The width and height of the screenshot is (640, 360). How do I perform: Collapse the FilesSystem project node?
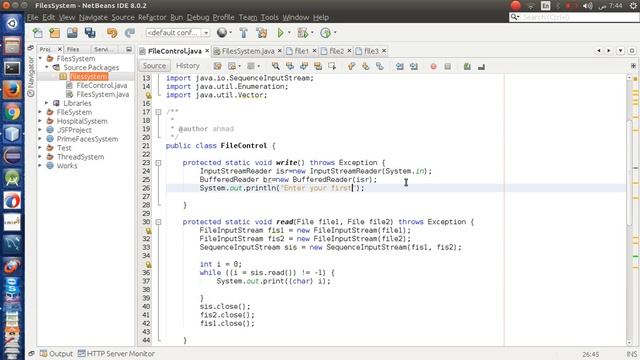click(40, 58)
